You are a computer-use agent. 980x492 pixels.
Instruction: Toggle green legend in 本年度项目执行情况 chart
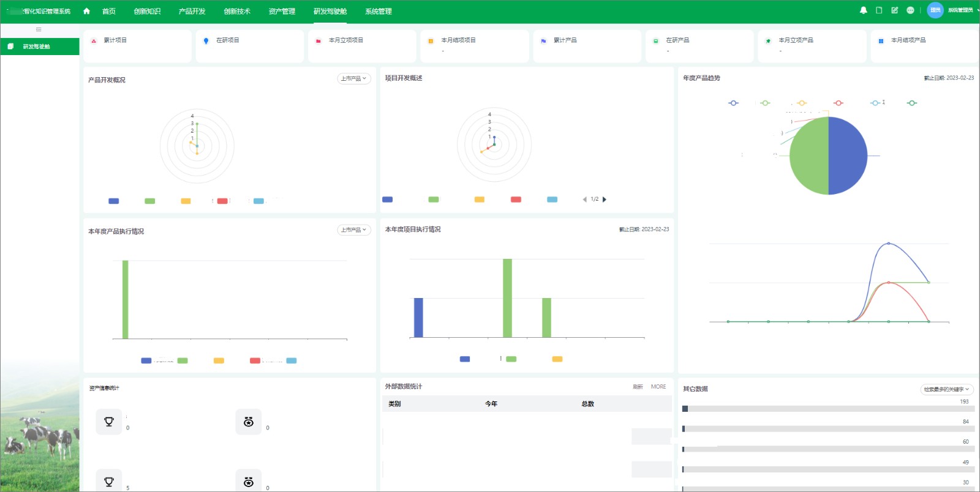511,359
